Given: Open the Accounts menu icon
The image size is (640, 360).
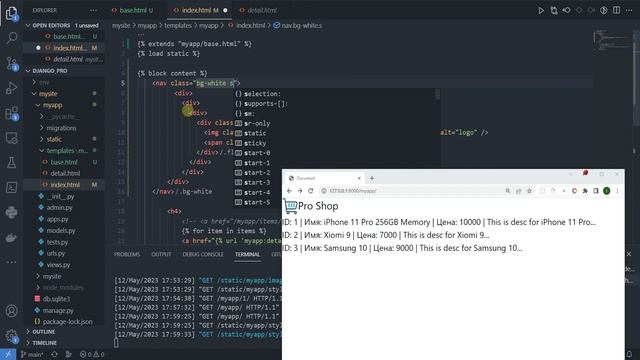Looking at the screenshot, I should coord(11,311).
